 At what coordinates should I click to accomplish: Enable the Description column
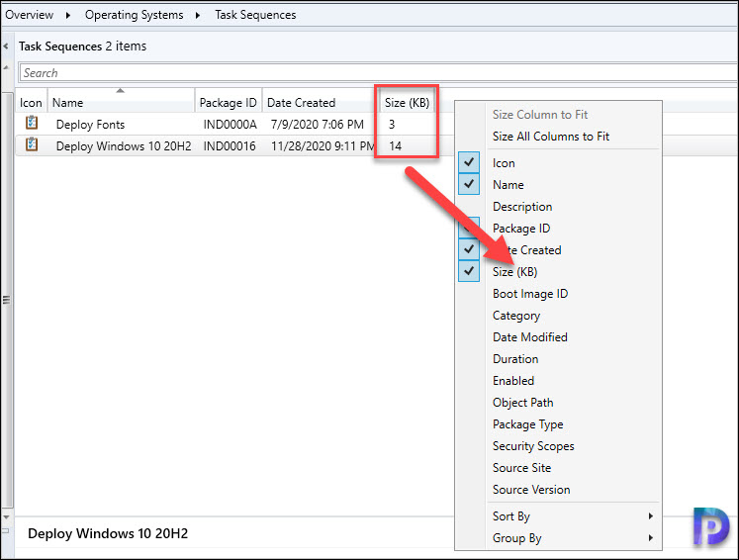(x=522, y=207)
